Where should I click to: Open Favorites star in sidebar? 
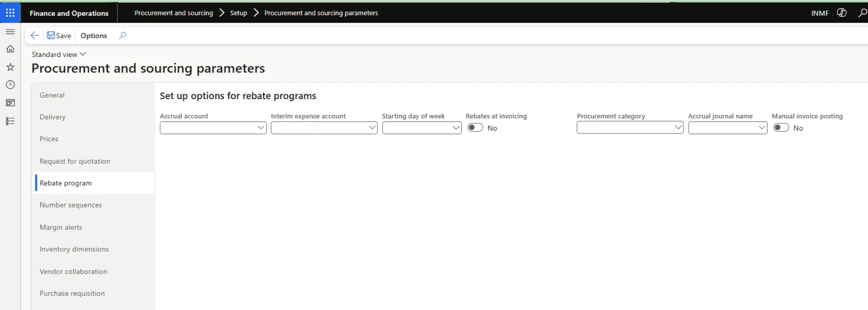pyautogui.click(x=10, y=67)
